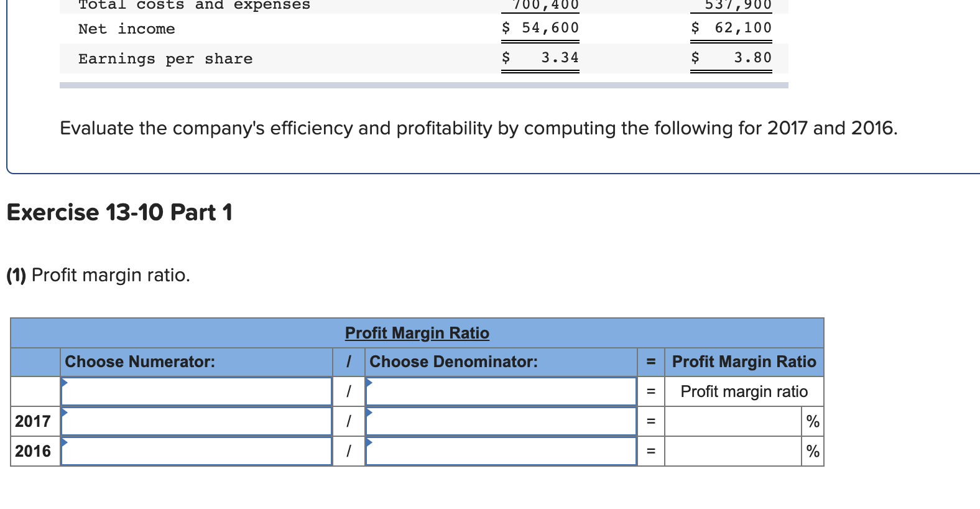Click the Choose Denominator: column header
980x509 pixels.
pos(454,362)
